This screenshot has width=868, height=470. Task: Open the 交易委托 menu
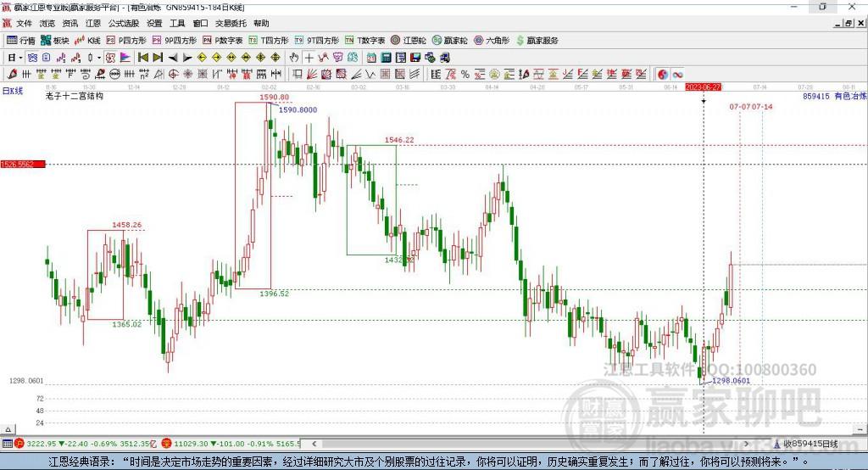click(x=231, y=23)
